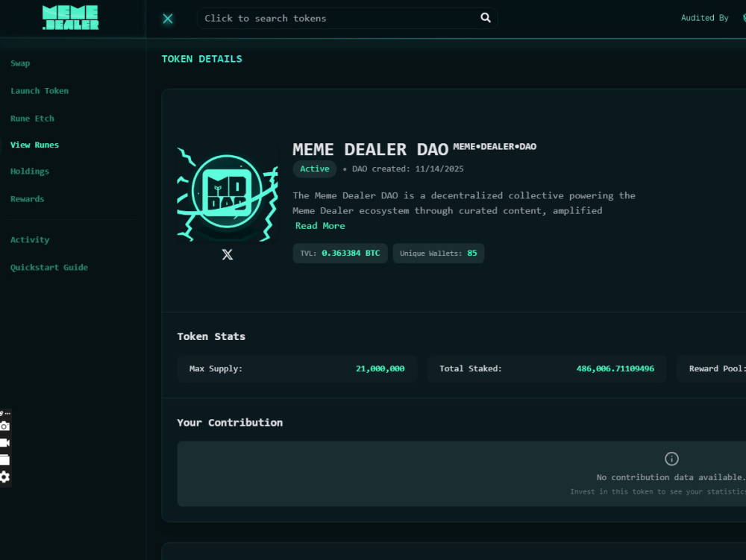This screenshot has width=746, height=560.
Task: Click the info icon in Your Contribution
Action: coord(671,459)
